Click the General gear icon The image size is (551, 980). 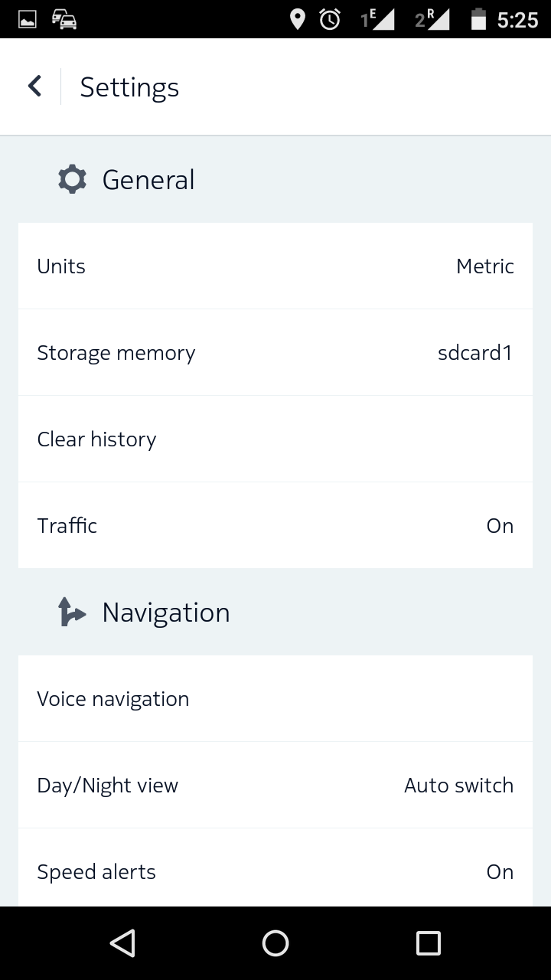click(x=72, y=180)
